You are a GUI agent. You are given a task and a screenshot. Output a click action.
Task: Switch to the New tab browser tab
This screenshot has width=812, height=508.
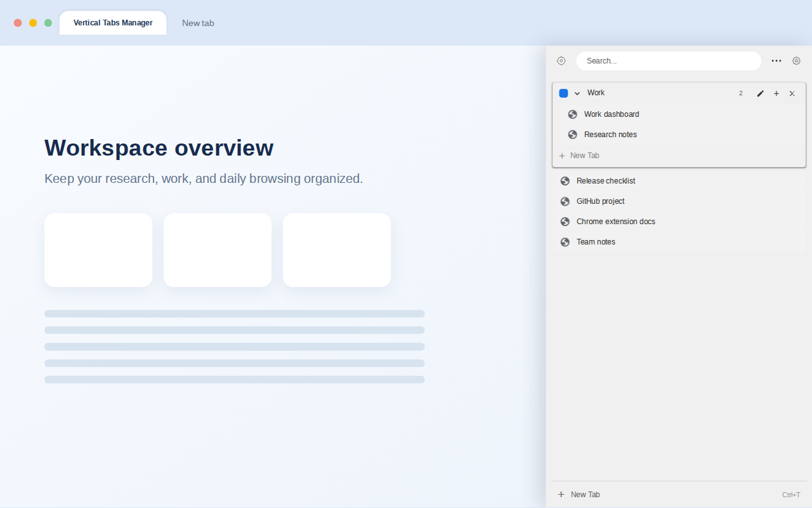pyautogui.click(x=198, y=23)
